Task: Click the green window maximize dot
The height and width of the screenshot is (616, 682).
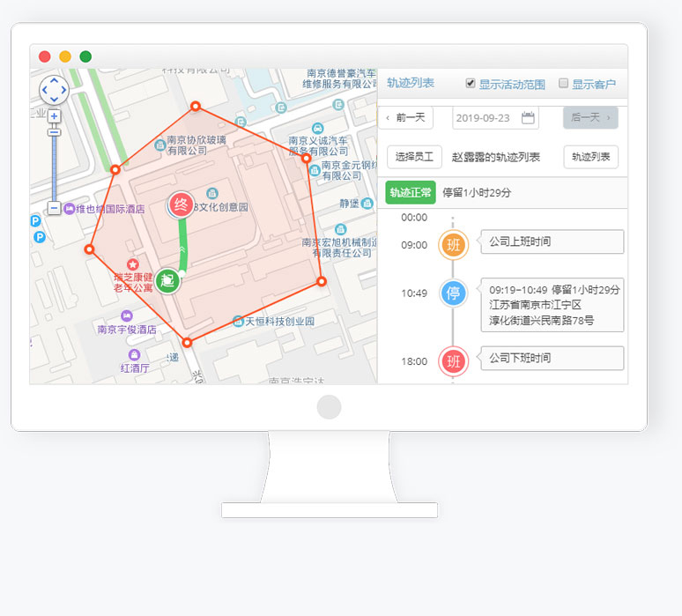Action: tap(85, 56)
